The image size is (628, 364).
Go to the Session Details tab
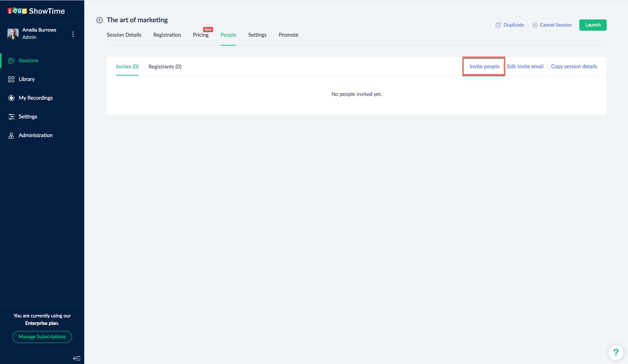pyautogui.click(x=124, y=35)
